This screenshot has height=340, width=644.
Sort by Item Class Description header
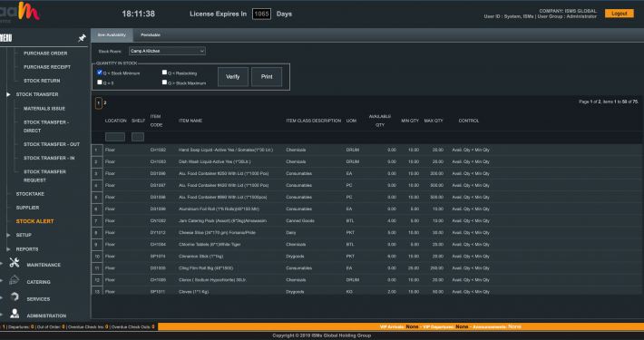tap(313, 121)
